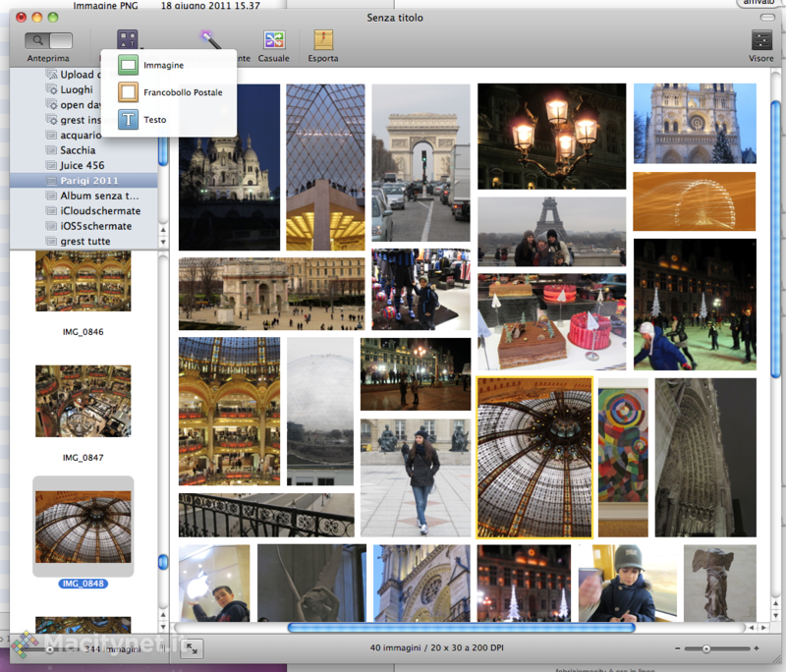Image resolution: width=786 pixels, height=672 pixels.
Task: Click the magic wand toolbar icon
Action: (x=209, y=38)
